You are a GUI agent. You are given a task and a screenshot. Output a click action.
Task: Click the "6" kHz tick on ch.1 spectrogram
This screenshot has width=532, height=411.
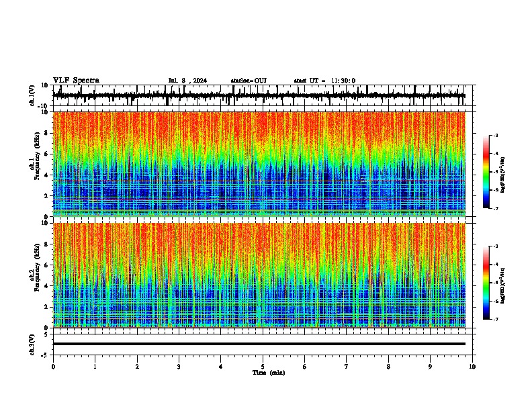[46, 154]
